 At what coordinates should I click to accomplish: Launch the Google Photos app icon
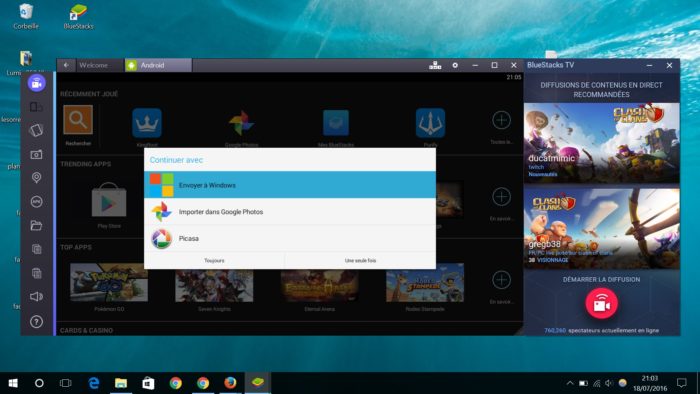tap(241, 123)
